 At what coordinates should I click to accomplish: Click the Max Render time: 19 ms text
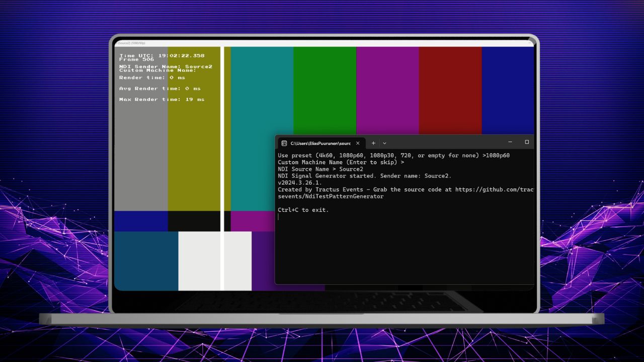(162, 100)
